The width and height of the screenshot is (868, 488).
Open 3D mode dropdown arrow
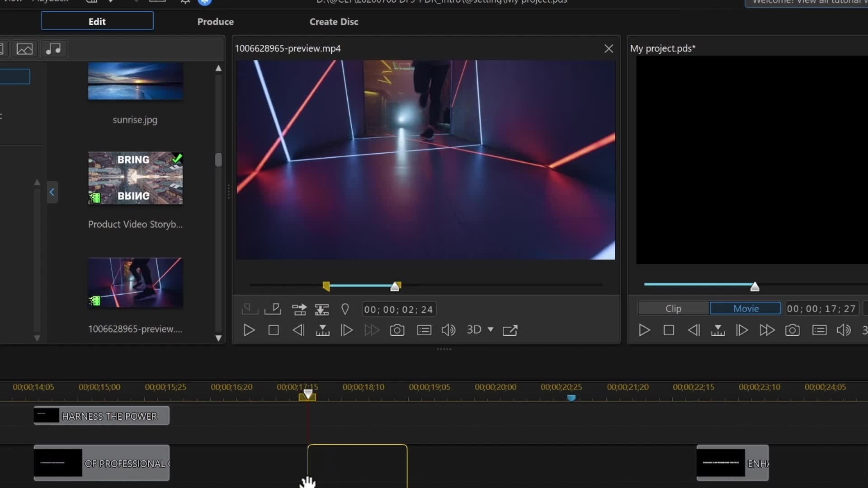click(491, 329)
